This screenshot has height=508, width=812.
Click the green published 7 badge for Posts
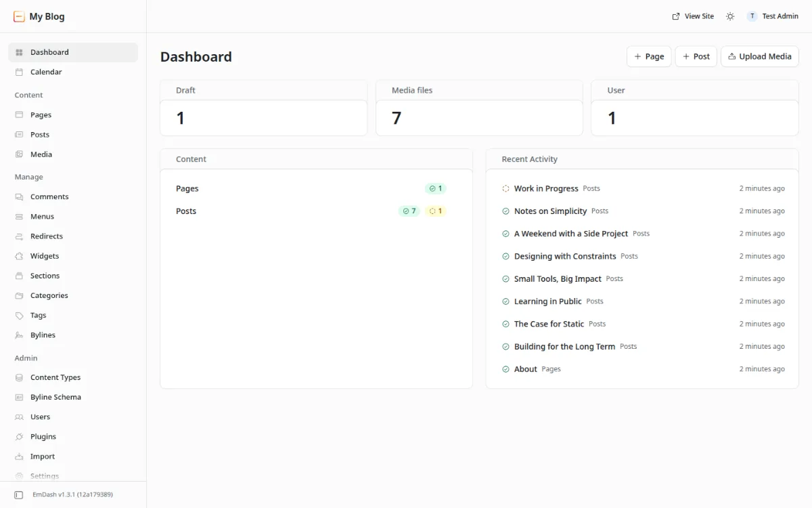(x=409, y=211)
